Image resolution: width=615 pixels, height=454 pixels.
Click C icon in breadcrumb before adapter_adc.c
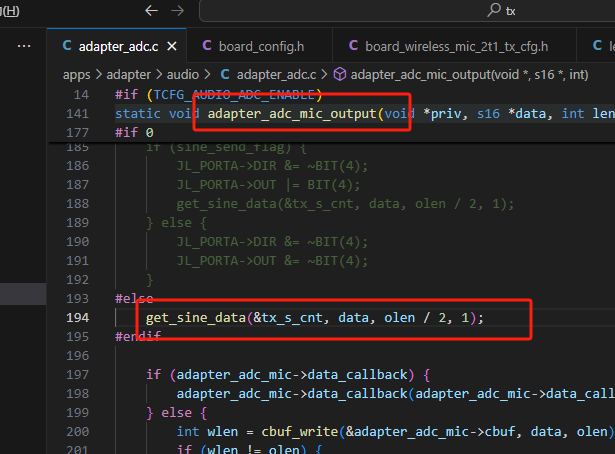(225, 74)
